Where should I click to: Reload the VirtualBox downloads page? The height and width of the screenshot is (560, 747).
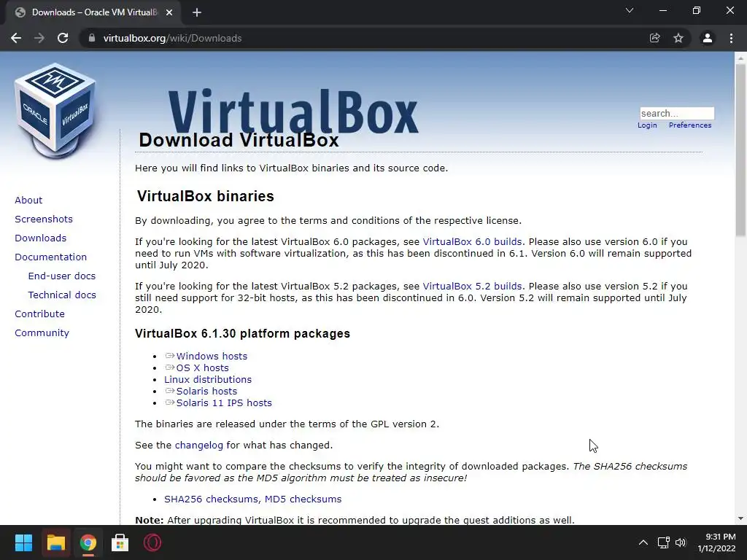click(63, 38)
